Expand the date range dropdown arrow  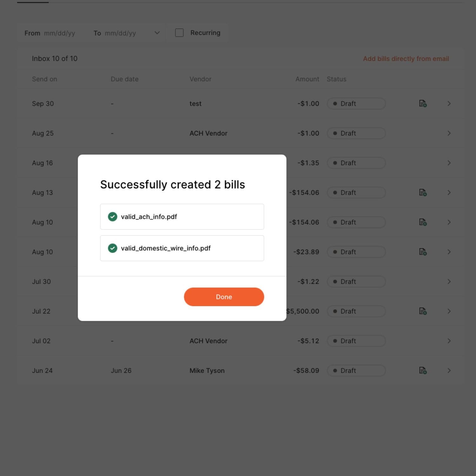pyautogui.click(x=157, y=33)
